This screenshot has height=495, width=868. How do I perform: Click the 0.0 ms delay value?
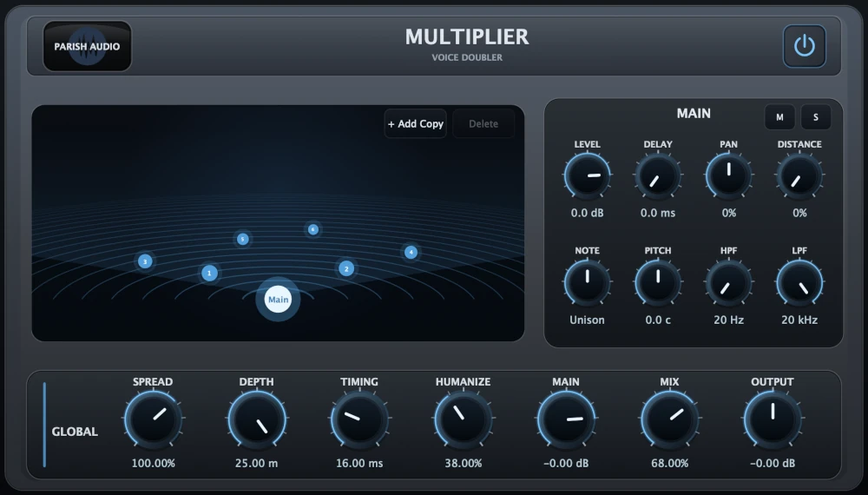[x=658, y=213]
